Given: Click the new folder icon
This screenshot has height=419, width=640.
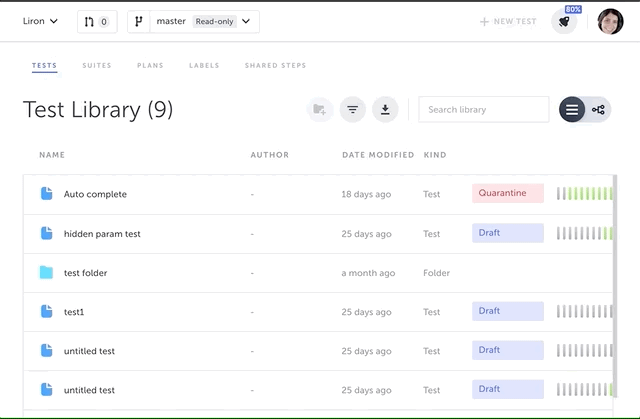Looking at the screenshot, I should [x=320, y=109].
